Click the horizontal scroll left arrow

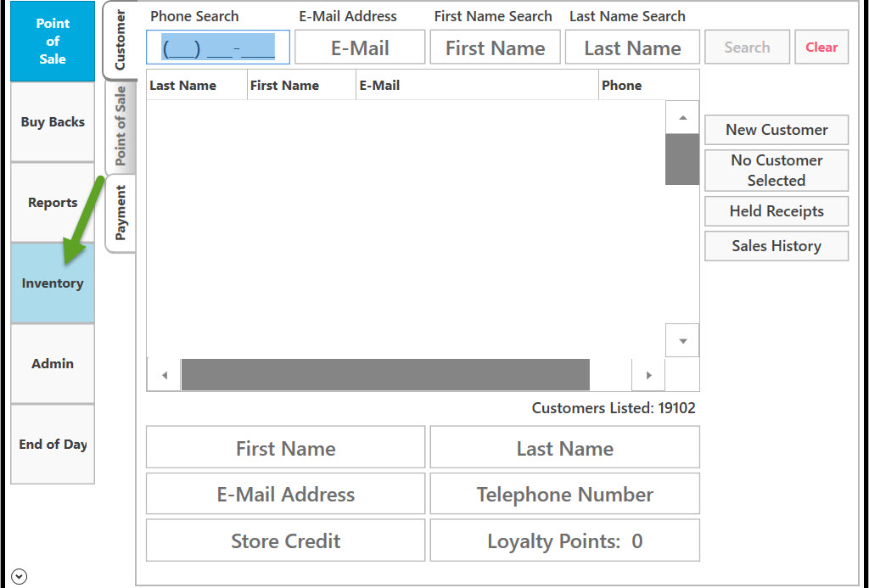point(164,375)
